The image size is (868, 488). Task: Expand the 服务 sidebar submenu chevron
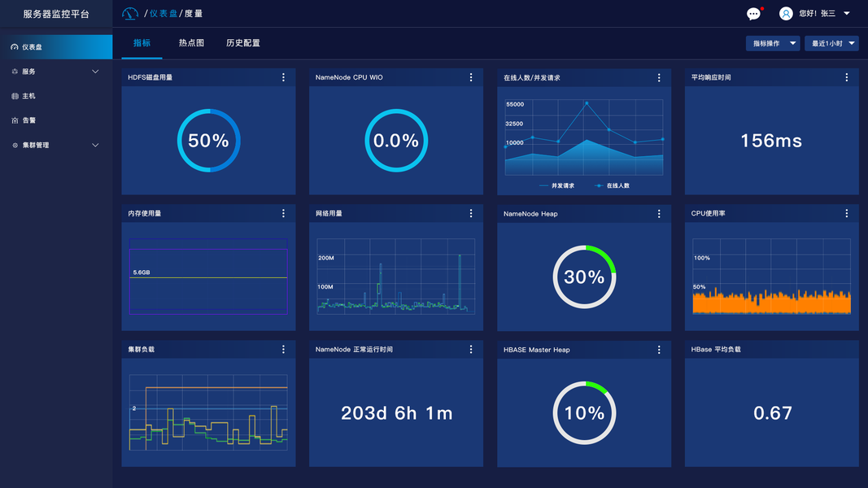coord(95,72)
